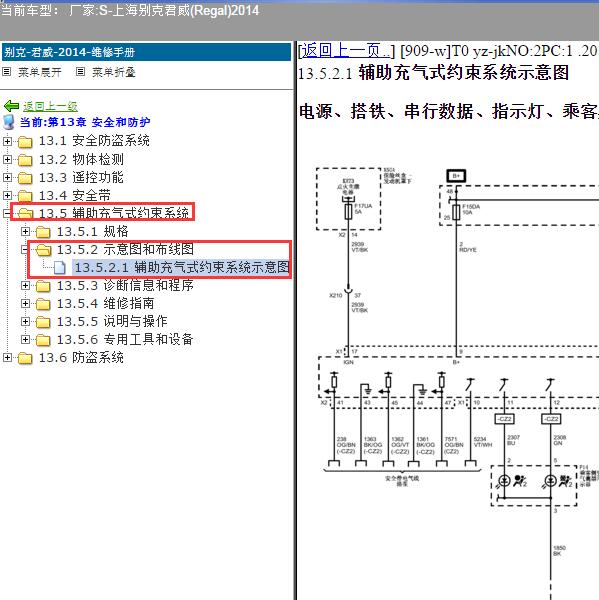
Task: Expand the 13.1 安全防盗系统 node
Action: coord(7,141)
